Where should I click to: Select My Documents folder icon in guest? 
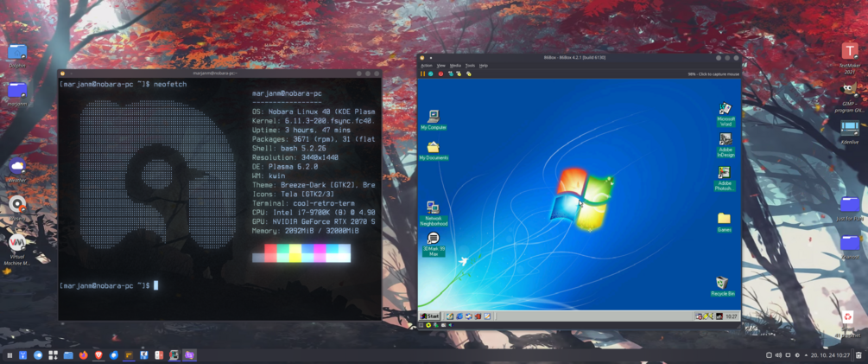(433, 150)
